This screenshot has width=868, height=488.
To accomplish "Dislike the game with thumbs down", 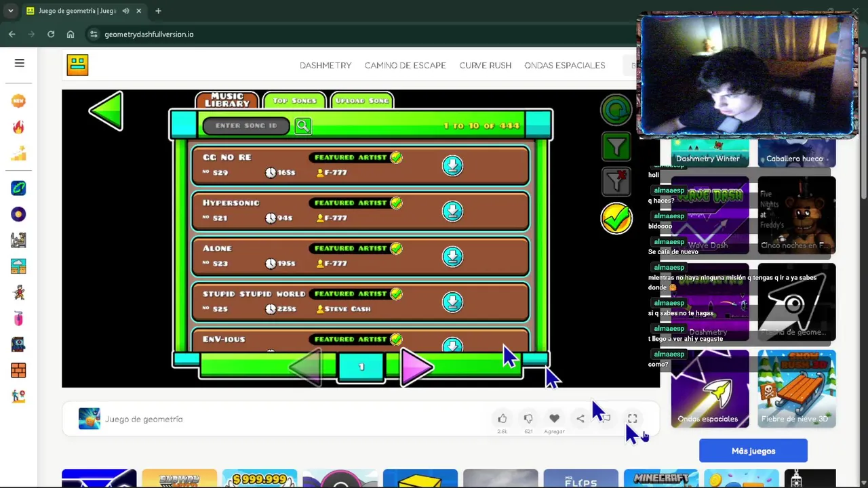I will click(x=528, y=419).
